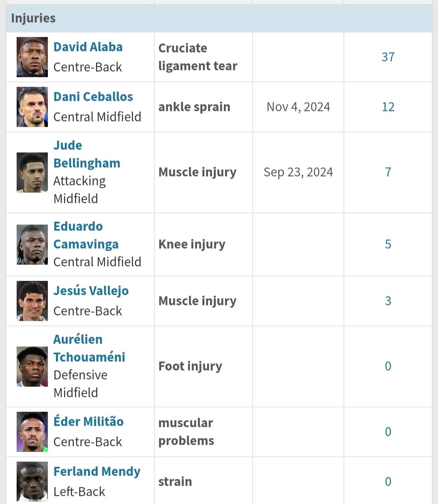This screenshot has width=438, height=504.
Task: Open Aurélien Tchouaméni name link
Action: [89, 348]
